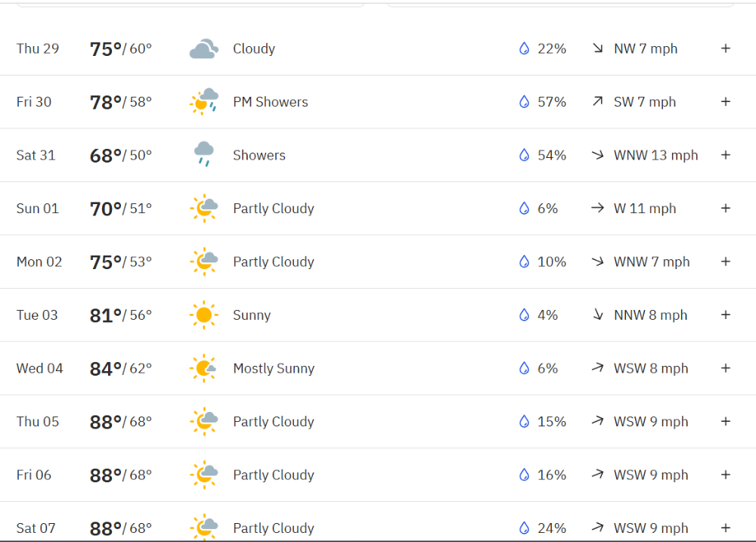The image size is (756, 542).
Task: Open details for Wed 04 using plus
Action: pos(726,368)
